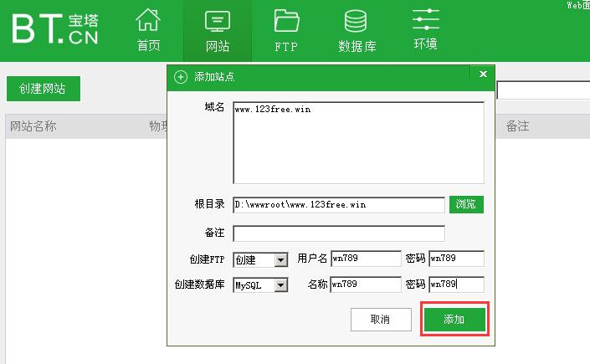
Task: Expand the 创建FTP dropdown
Action: [x=280, y=260]
